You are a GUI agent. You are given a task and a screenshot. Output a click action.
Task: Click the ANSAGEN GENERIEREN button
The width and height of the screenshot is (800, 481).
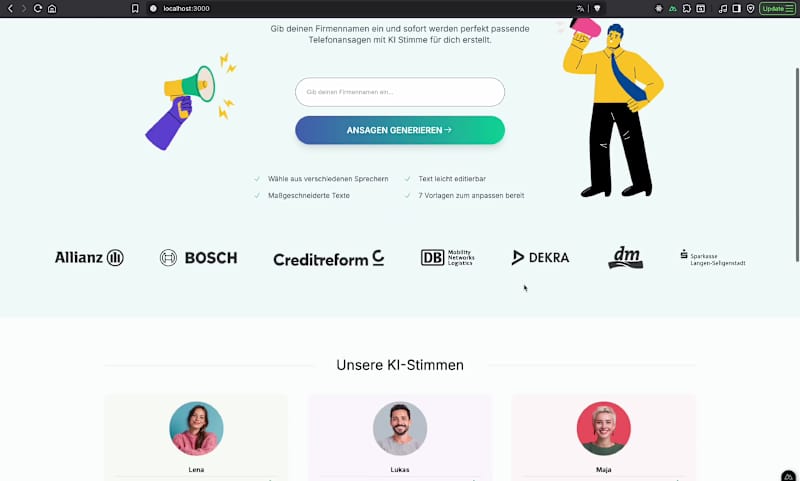click(x=400, y=130)
